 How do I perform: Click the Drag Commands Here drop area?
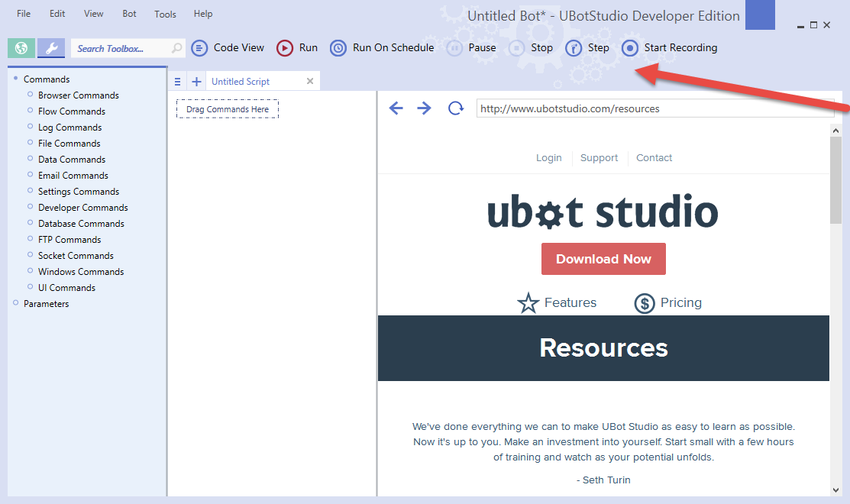click(228, 109)
